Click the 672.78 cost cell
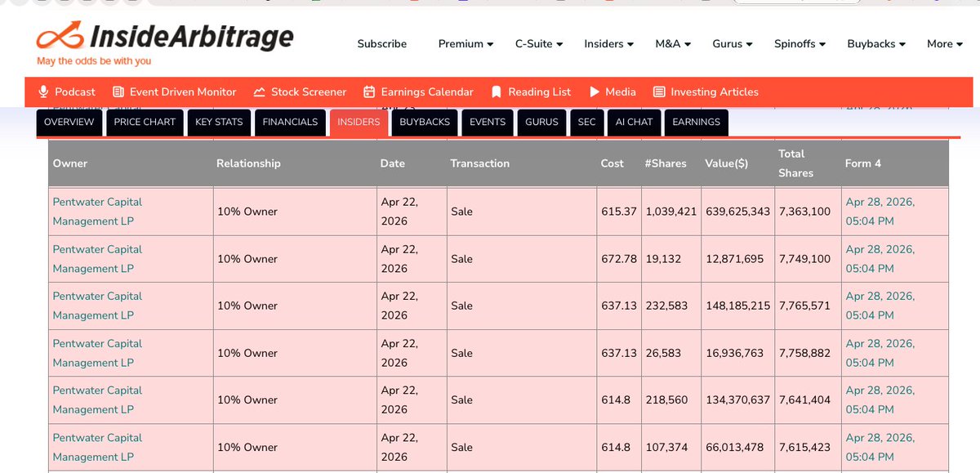This screenshot has width=980, height=473. coord(618,259)
